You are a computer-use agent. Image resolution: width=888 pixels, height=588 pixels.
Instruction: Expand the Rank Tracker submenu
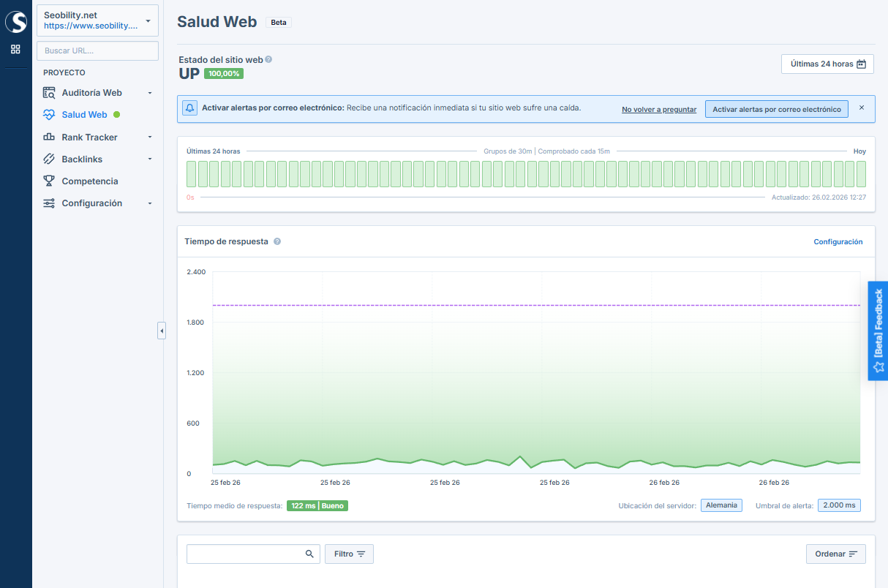point(149,137)
